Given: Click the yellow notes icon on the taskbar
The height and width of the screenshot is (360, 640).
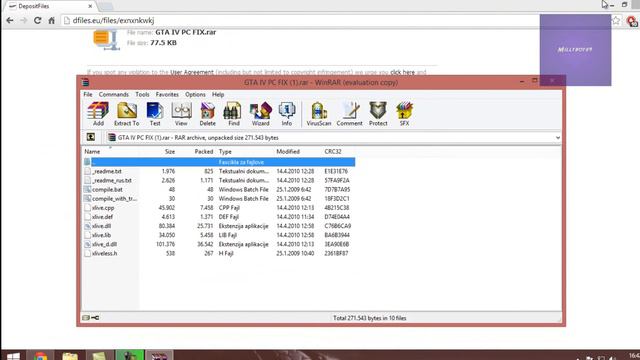Looking at the screenshot, I should tap(99, 356).
